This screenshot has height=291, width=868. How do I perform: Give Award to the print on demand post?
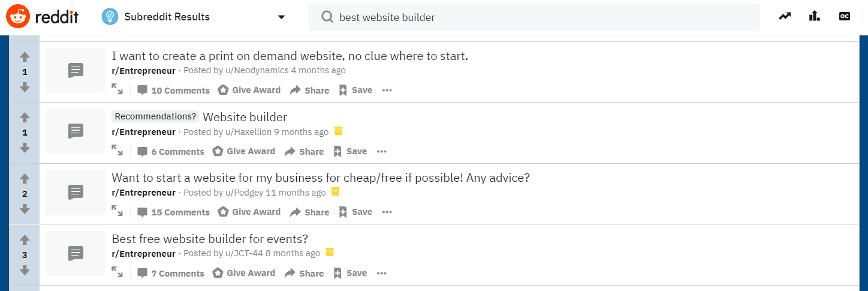pos(249,90)
